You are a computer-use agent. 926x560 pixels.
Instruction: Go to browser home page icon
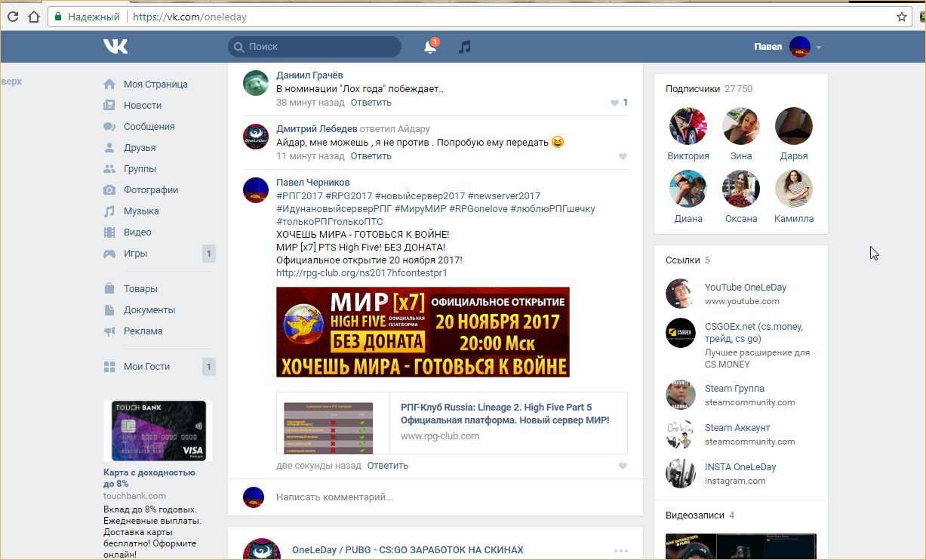pyautogui.click(x=33, y=17)
